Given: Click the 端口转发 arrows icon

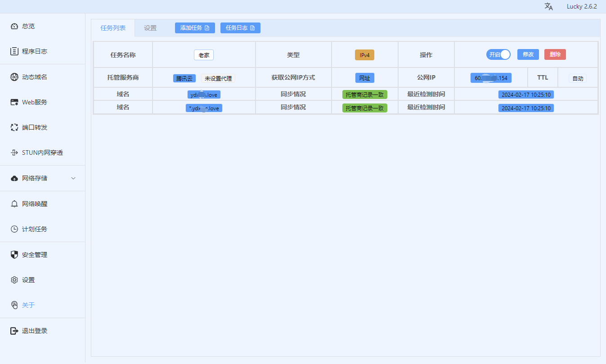Looking at the screenshot, I should click(x=14, y=127).
